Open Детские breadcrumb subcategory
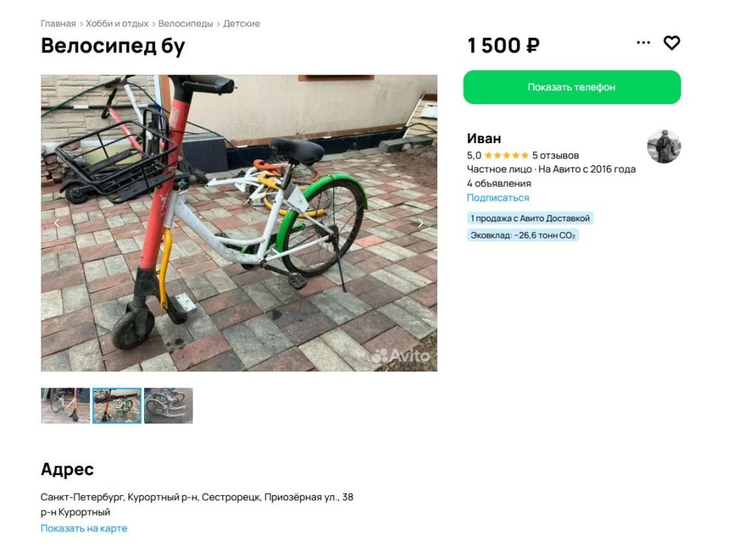The height and width of the screenshot is (546, 756). (241, 24)
